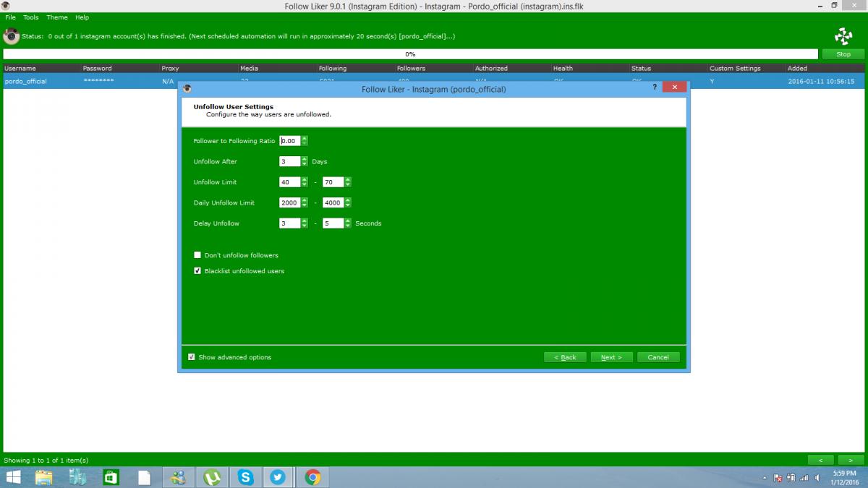This screenshot has width=868, height=488.
Task: Click the people messenger taskbar icon
Action: (x=178, y=477)
